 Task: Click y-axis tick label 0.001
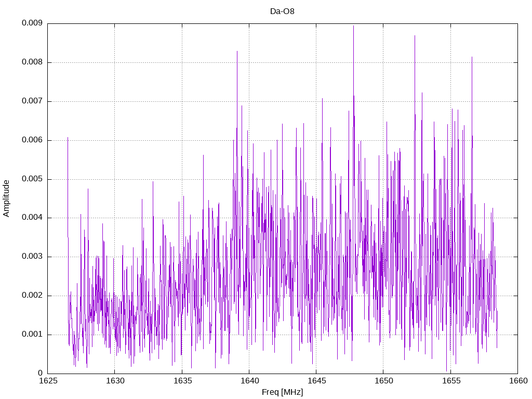[x=32, y=335]
